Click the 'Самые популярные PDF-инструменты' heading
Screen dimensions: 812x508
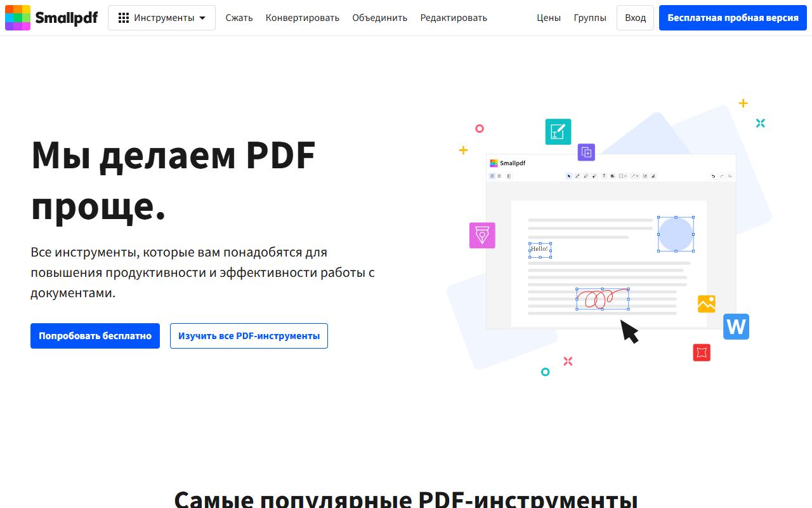pos(406,498)
